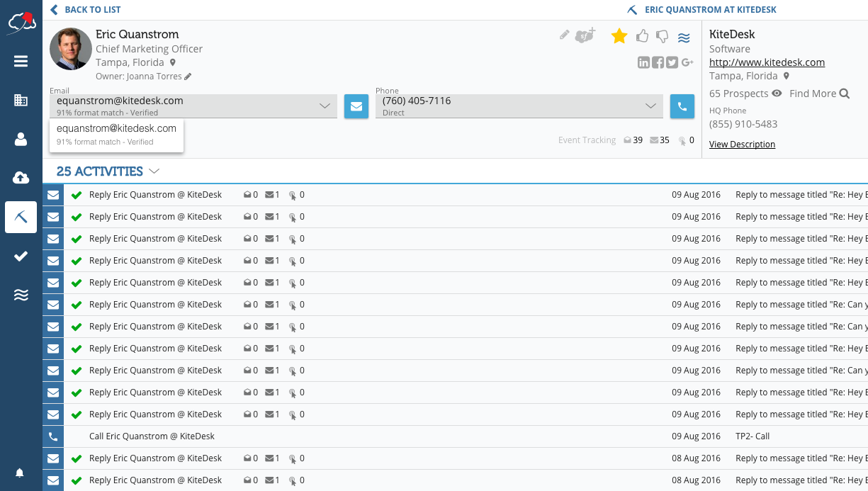Open the companies building icon in sidebar
This screenshot has width=868, height=491.
21,100
